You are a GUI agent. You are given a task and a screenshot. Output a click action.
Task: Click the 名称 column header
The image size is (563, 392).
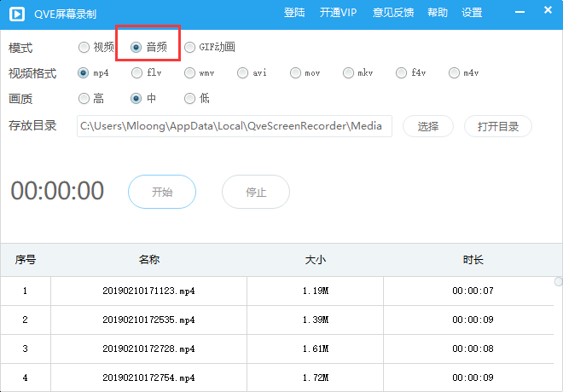click(x=149, y=260)
